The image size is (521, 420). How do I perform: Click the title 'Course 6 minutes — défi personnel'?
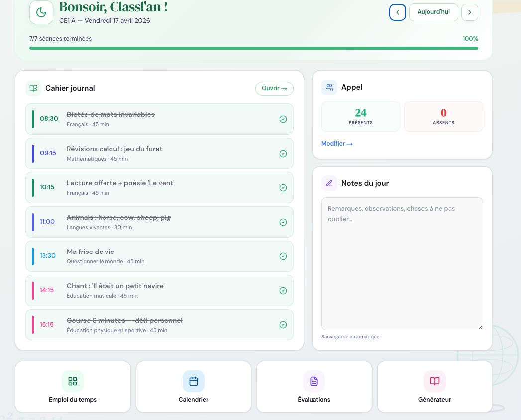click(x=124, y=321)
